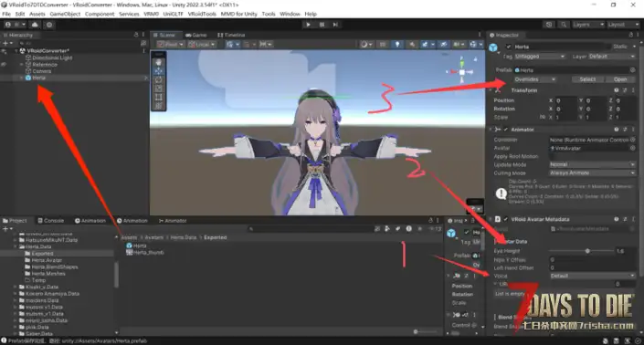Select the Rect tool in Scene
This screenshot has width=644, height=345.
(x=159, y=98)
